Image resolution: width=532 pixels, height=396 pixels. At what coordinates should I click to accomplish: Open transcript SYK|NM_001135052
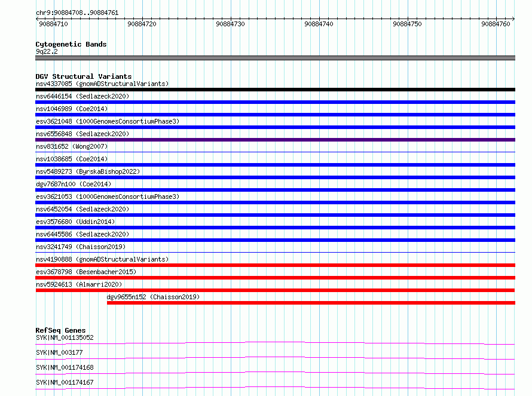[x=65, y=337]
